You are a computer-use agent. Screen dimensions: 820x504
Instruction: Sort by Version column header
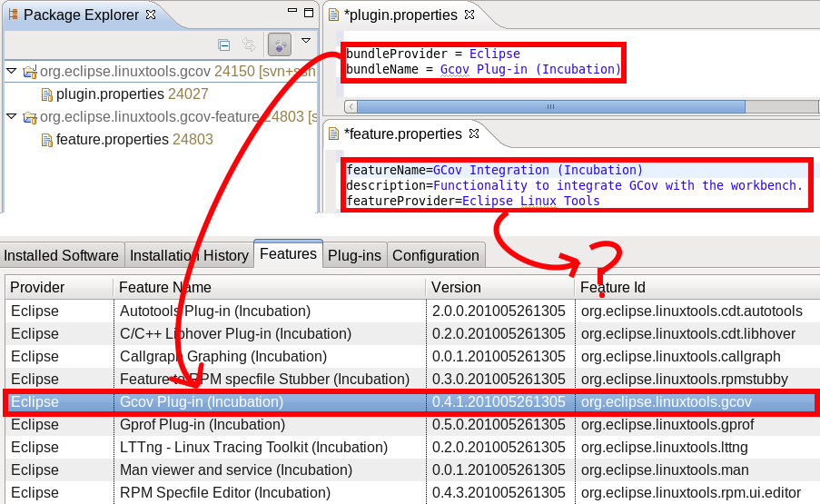tap(500, 288)
